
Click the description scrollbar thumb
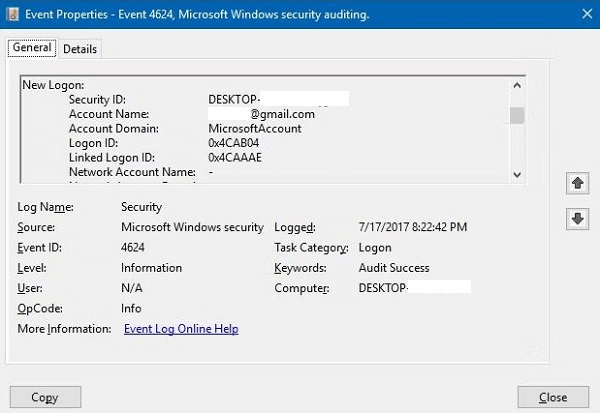(x=517, y=115)
